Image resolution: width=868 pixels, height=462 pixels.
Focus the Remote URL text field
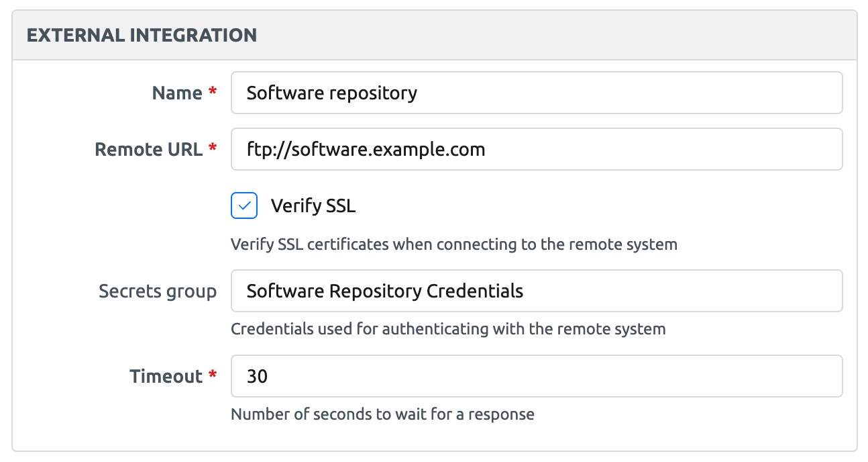point(536,149)
